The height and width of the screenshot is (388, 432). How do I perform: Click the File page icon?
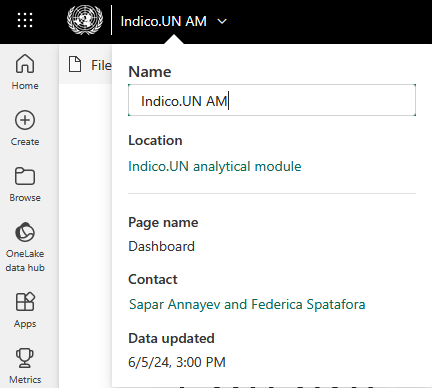pos(75,64)
